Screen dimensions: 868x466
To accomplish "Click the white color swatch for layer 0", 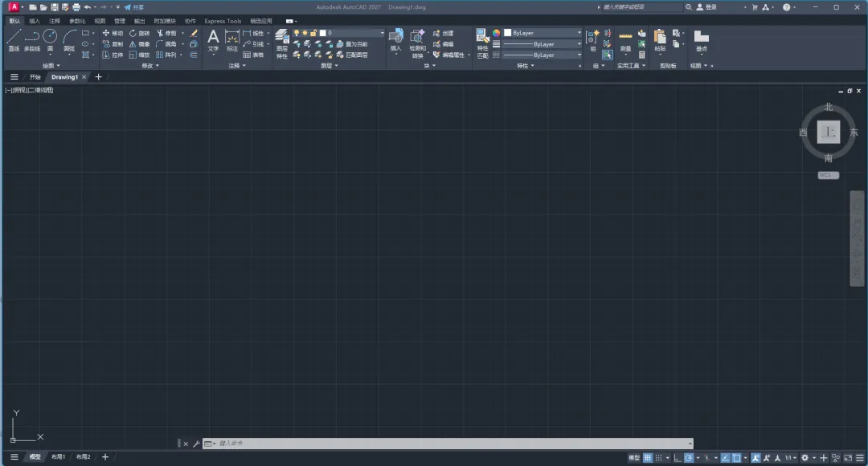I will click(x=323, y=33).
